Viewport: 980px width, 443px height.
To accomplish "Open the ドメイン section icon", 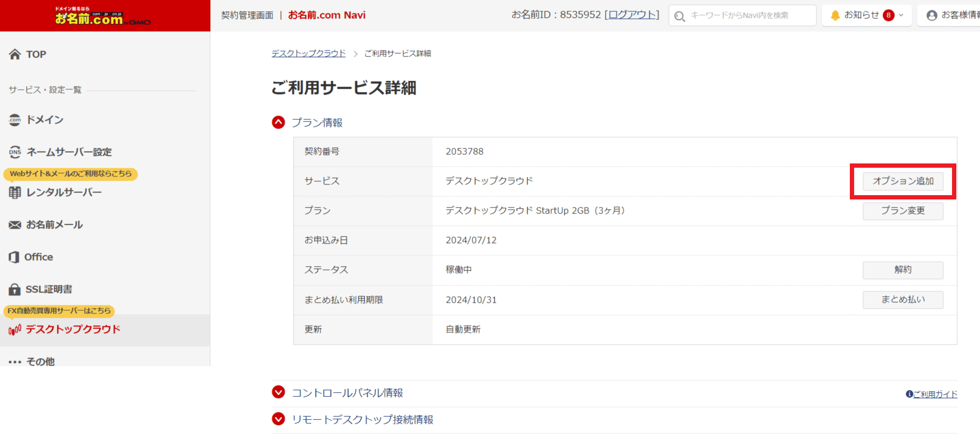I will pos(15,120).
